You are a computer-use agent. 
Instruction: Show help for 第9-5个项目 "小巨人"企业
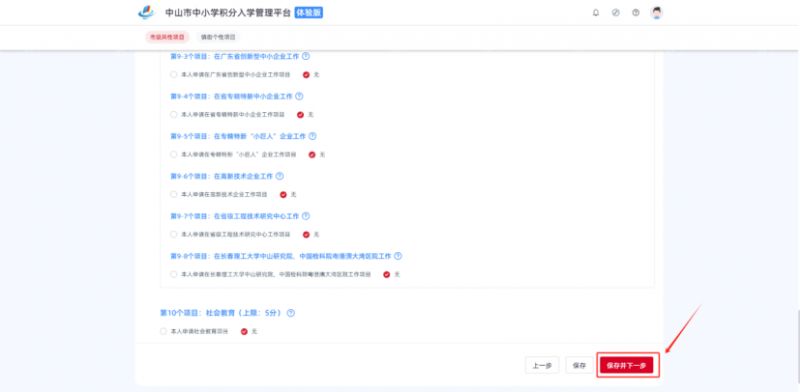point(312,136)
